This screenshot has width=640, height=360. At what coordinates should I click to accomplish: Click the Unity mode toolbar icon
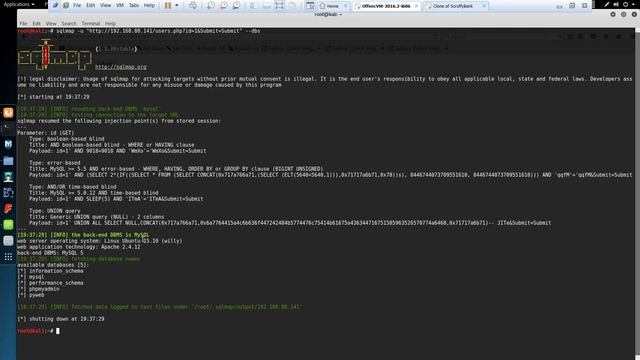coord(293,5)
